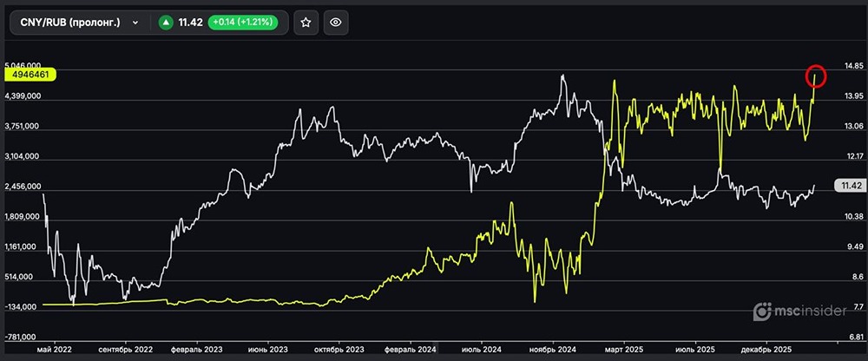Viewport: 868px width, 361px height.
Task: Select the ноябрь 2024 date label
Action: [x=553, y=350]
